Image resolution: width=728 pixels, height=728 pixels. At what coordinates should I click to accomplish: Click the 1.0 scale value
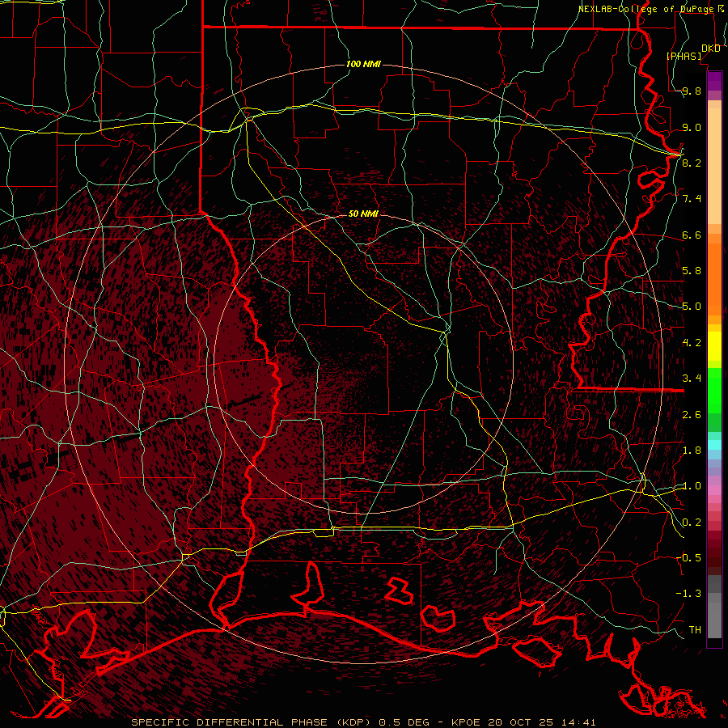(x=692, y=486)
